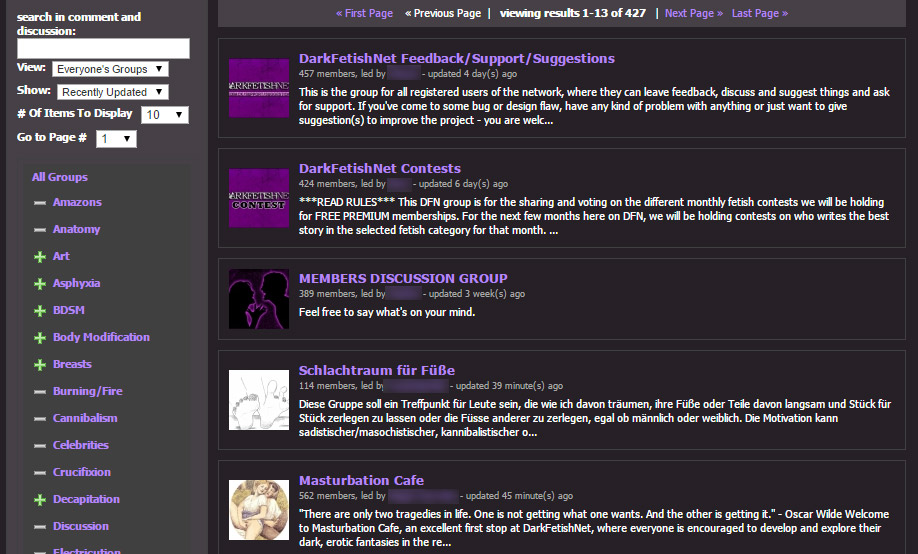The height and width of the screenshot is (554, 918).
Task: Open the Burning/Fire category link
Action: click(88, 391)
